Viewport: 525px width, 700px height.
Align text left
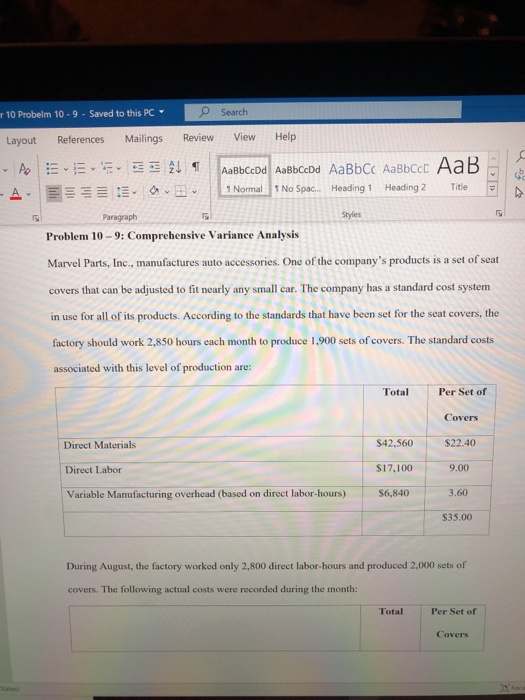click(54, 194)
